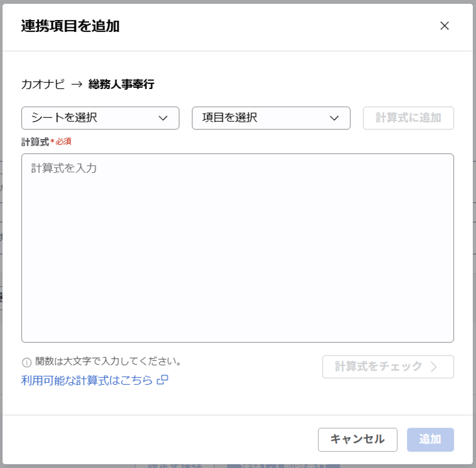Click the 計算式をチェック button

(388, 367)
